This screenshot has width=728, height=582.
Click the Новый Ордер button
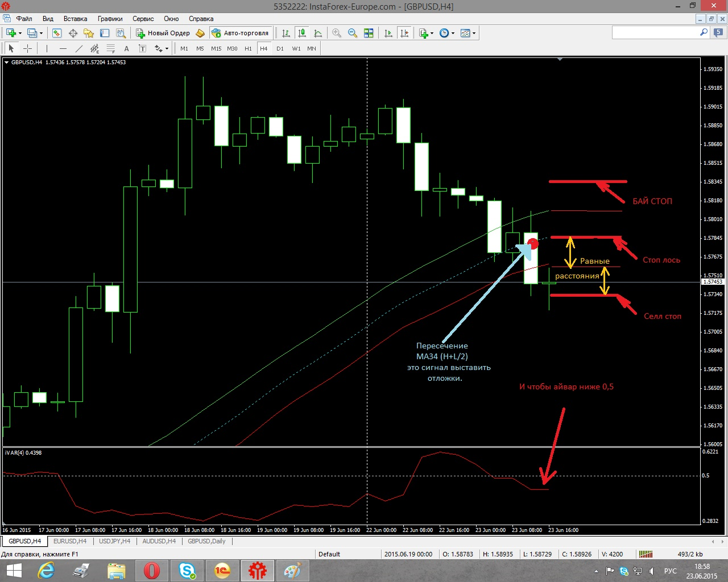click(163, 33)
